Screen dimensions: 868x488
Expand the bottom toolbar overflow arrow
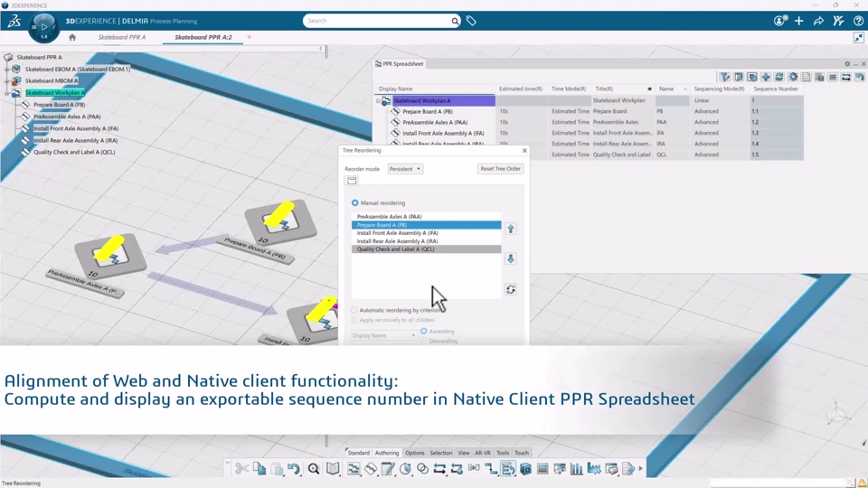coord(641,469)
